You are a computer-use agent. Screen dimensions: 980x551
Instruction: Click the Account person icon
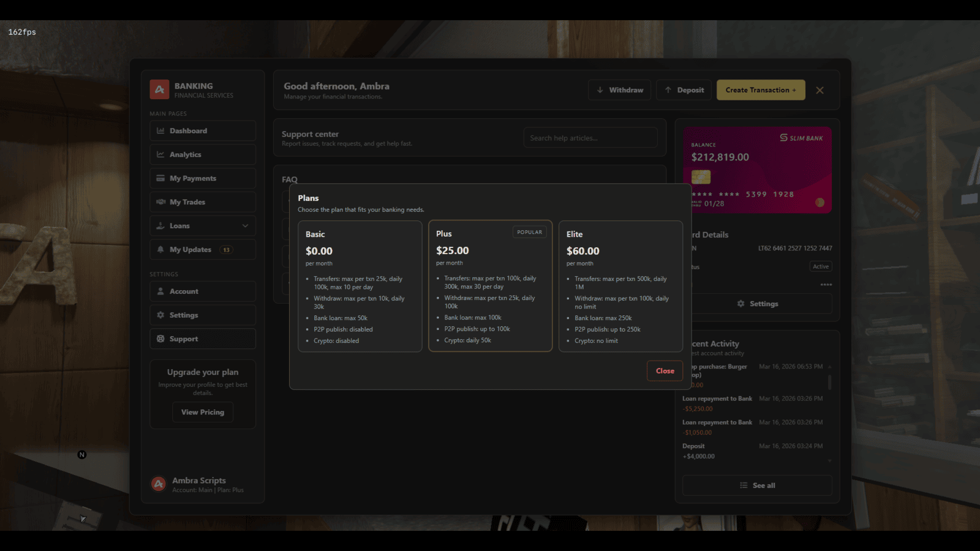pyautogui.click(x=160, y=291)
